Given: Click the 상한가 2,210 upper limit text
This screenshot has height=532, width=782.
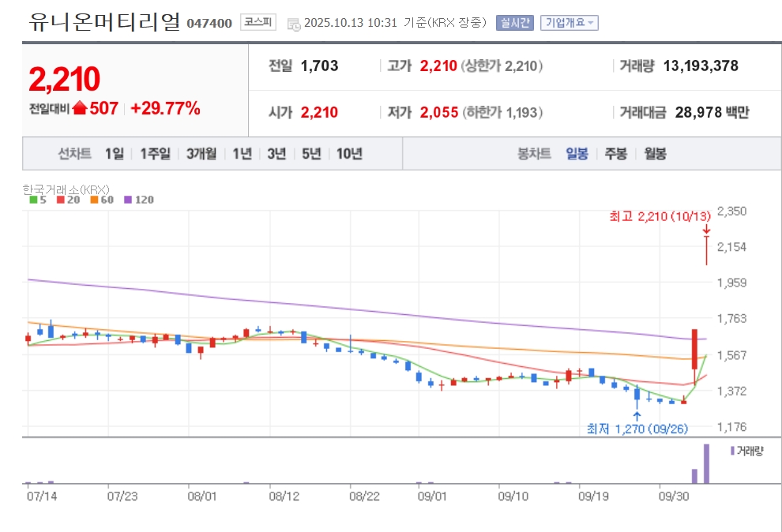Looking at the screenshot, I should 502,66.
